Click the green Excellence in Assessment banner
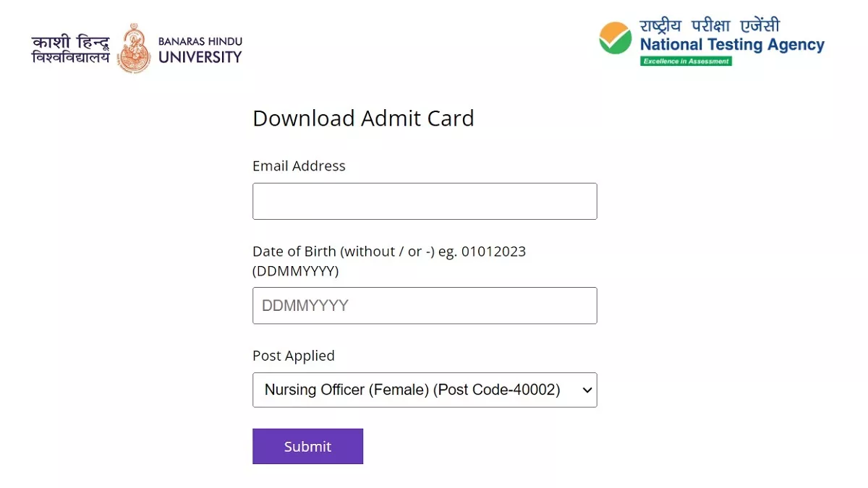The image size is (868, 488). (x=686, y=61)
